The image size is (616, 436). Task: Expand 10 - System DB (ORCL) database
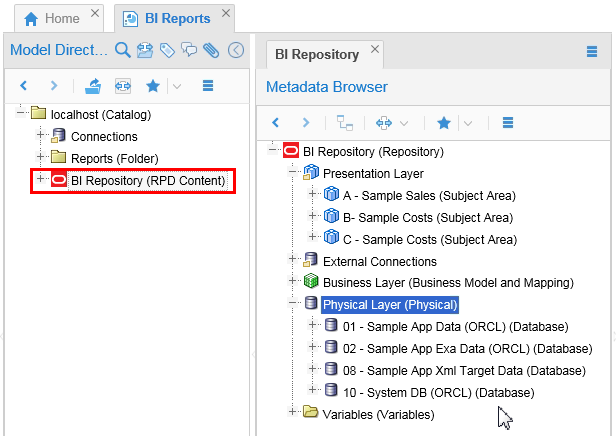coord(312,390)
